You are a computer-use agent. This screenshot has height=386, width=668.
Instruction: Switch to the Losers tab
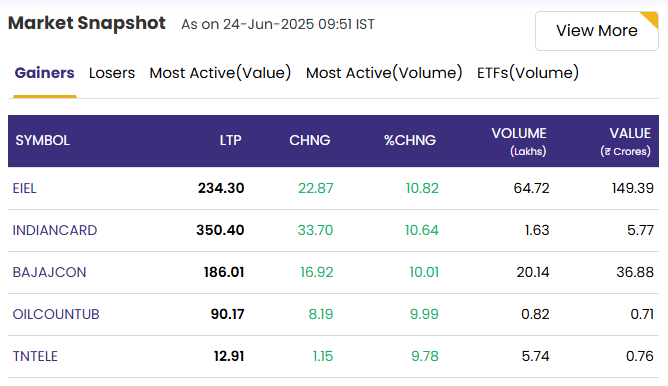tap(112, 73)
